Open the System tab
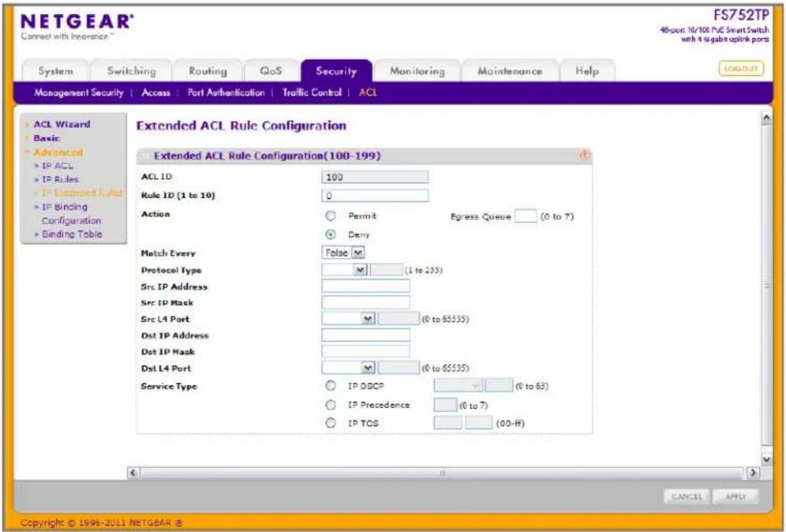This screenshot has width=786, height=532. click(x=56, y=70)
